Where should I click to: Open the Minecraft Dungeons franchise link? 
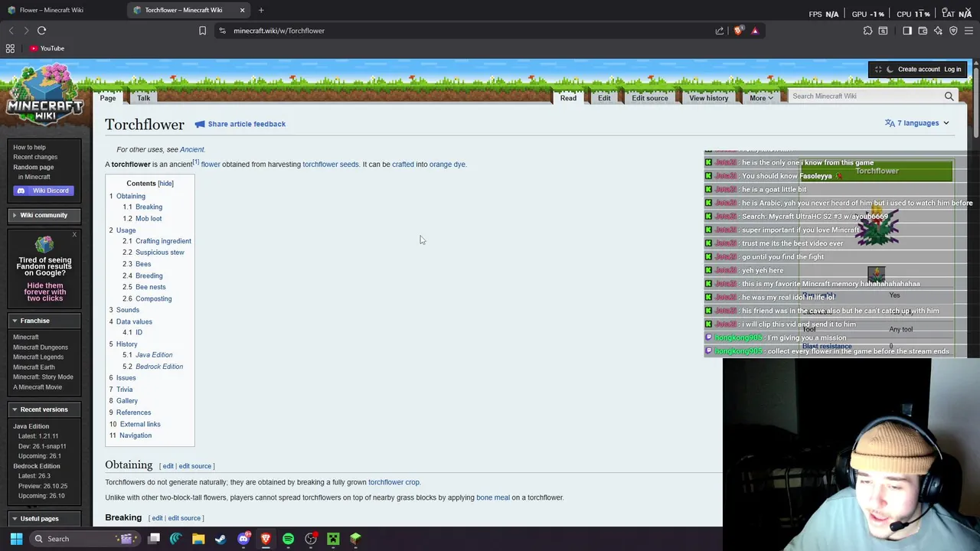coord(41,347)
